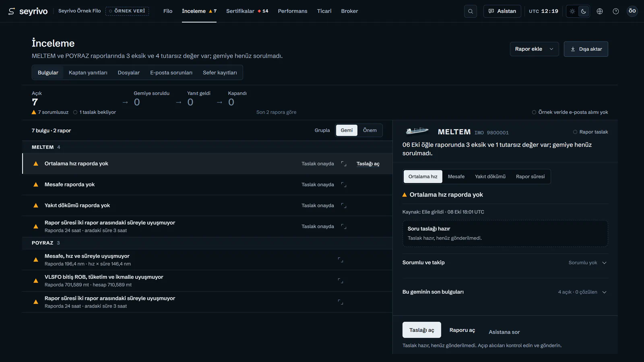Open the Sertifikalar menu
644x362 pixels.
[247, 11]
